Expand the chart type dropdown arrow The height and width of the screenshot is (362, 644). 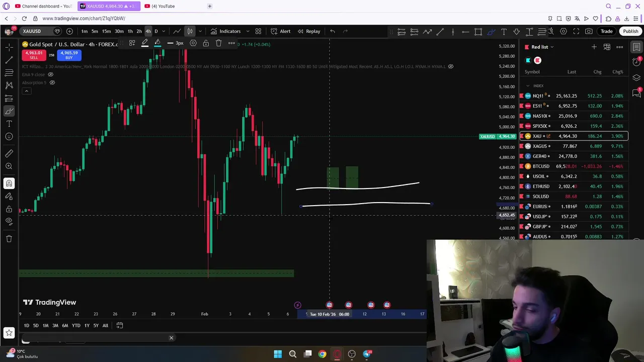coord(200,31)
